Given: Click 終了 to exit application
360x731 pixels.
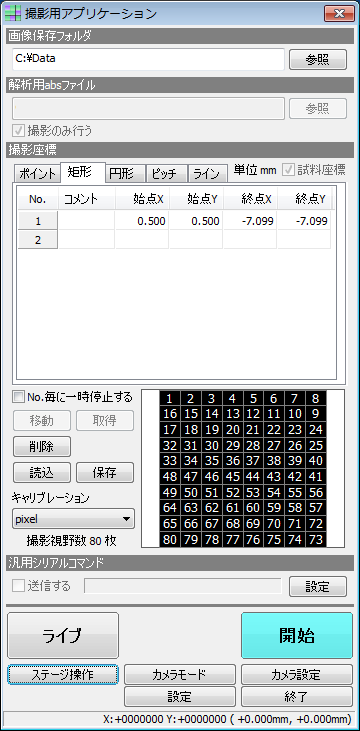Looking at the screenshot, I should pyautogui.click(x=297, y=697).
